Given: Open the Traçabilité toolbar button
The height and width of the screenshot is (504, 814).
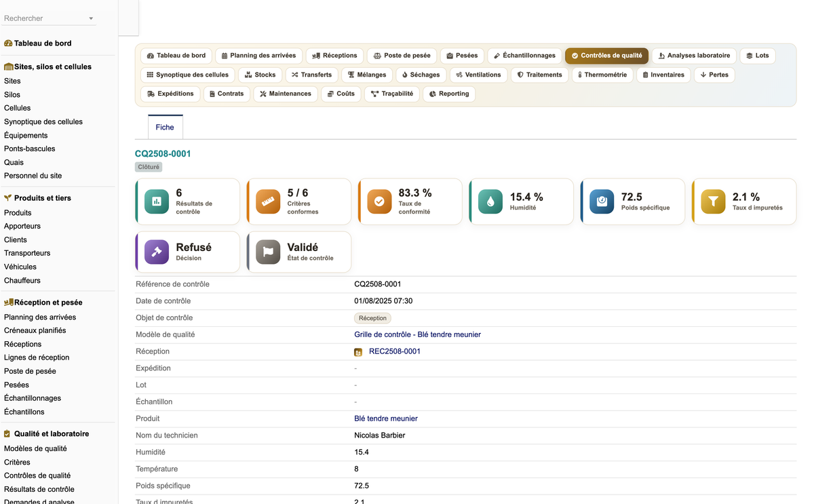Looking at the screenshot, I should (x=391, y=94).
